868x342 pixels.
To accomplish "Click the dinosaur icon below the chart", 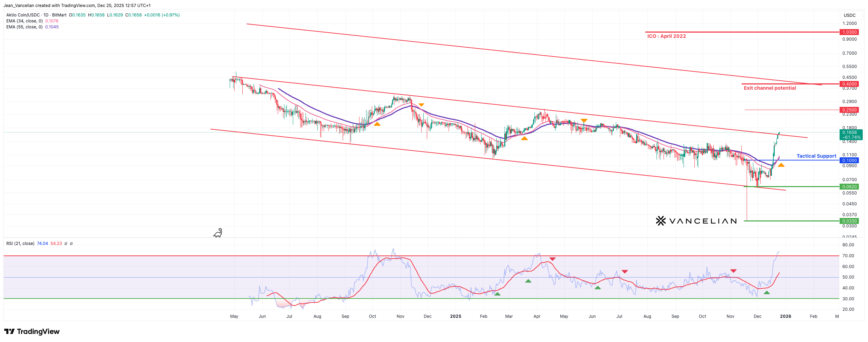I will (x=218, y=233).
